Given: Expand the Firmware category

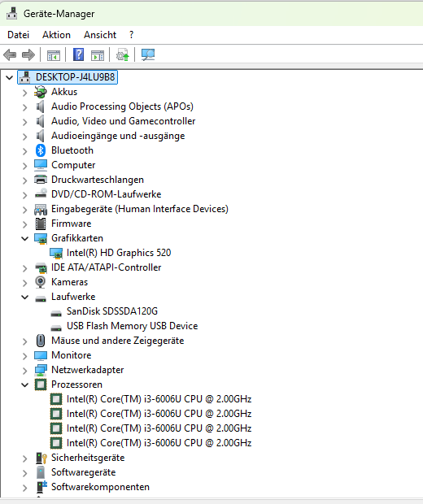Looking at the screenshot, I should tap(24, 224).
